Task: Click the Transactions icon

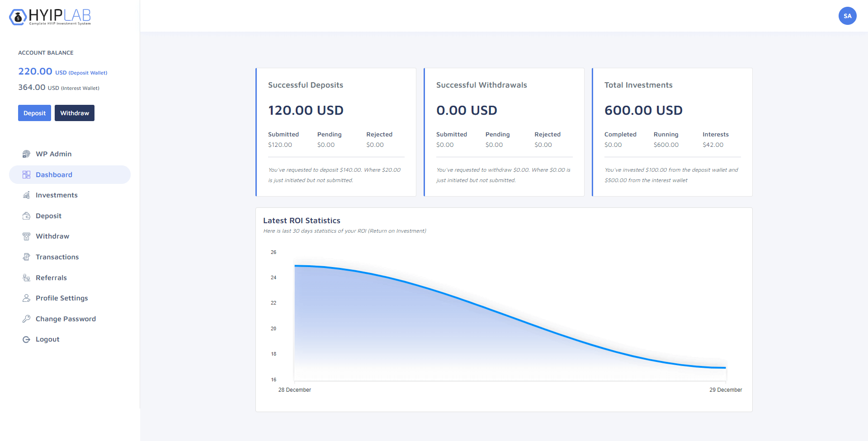Action: [26, 257]
